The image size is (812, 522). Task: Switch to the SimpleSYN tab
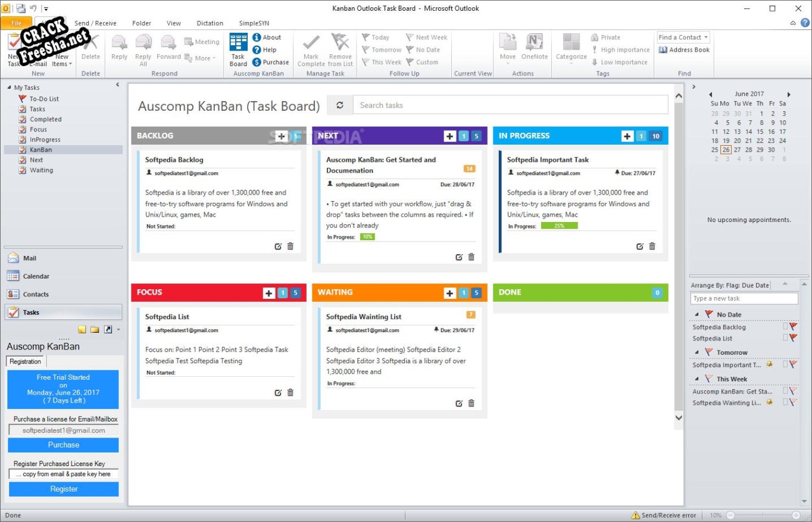[254, 23]
